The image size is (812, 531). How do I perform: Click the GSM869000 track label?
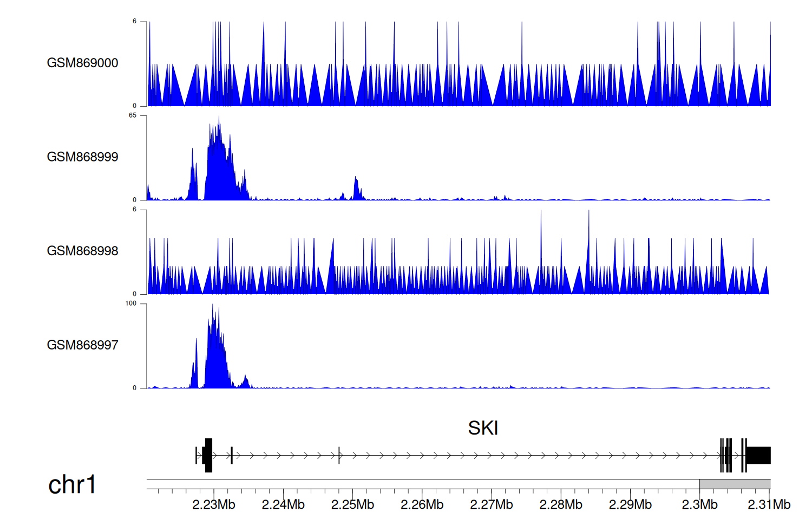coord(82,63)
